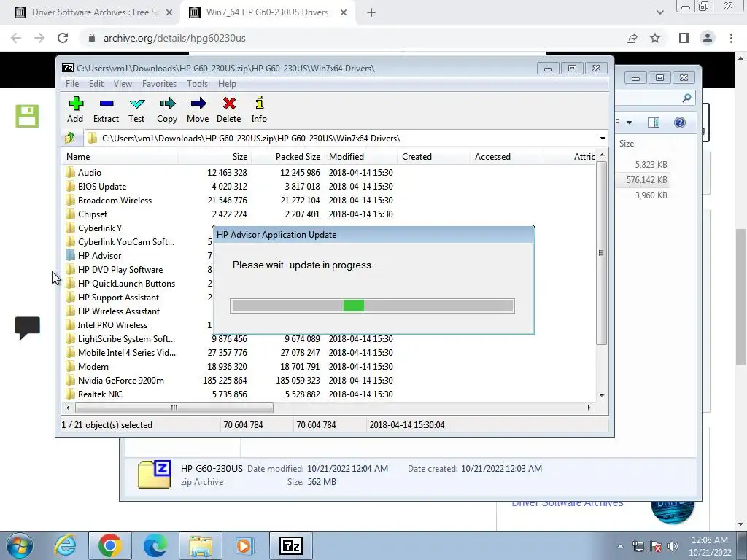The image size is (747, 560).
Task: Open Microsoft Edge from the taskbar
Action: pos(155,545)
